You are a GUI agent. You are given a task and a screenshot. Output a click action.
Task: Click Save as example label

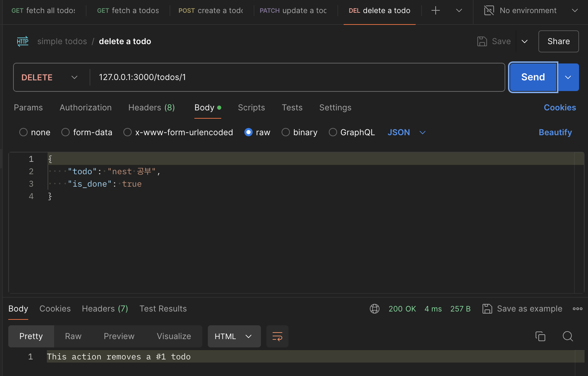(x=529, y=309)
